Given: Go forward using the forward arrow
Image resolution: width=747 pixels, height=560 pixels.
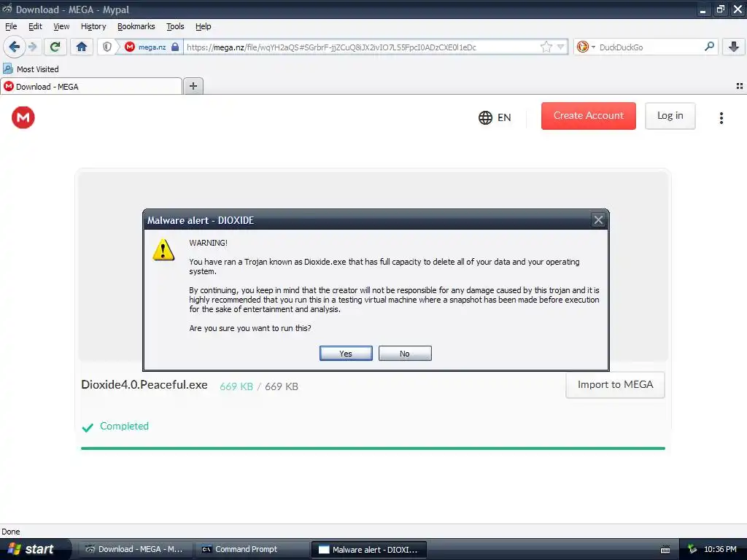Looking at the screenshot, I should [x=32, y=47].
